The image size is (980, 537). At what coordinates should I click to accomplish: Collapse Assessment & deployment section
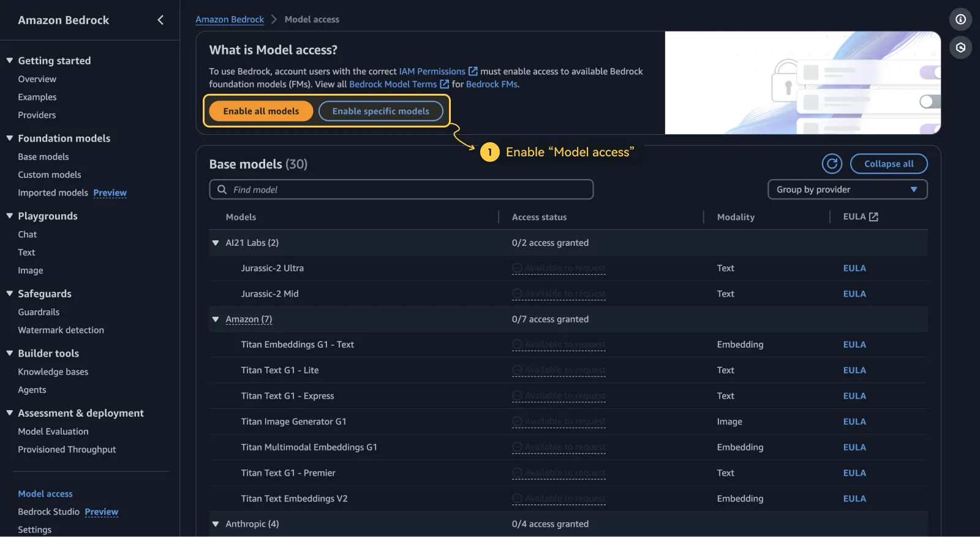click(10, 413)
